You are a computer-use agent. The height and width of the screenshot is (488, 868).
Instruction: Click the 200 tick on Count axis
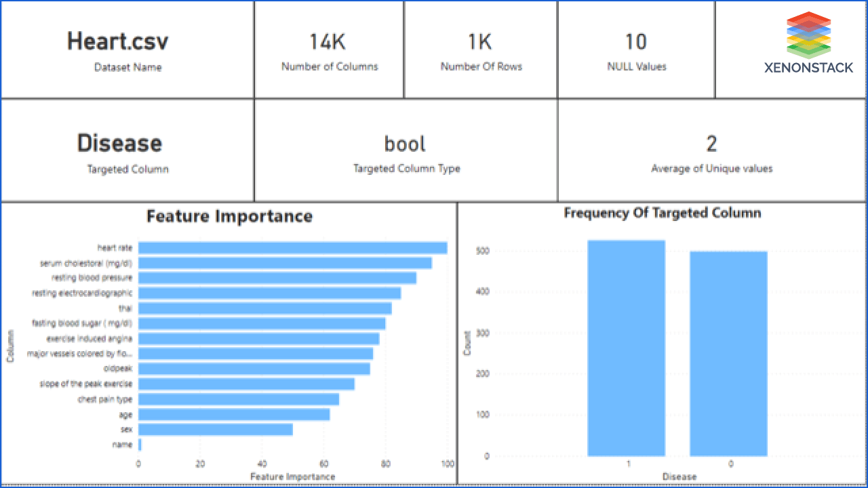click(482, 373)
